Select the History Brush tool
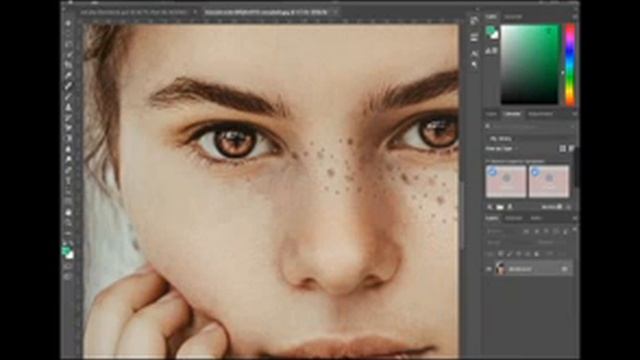This screenshot has width=640, height=360. click(68, 118)
